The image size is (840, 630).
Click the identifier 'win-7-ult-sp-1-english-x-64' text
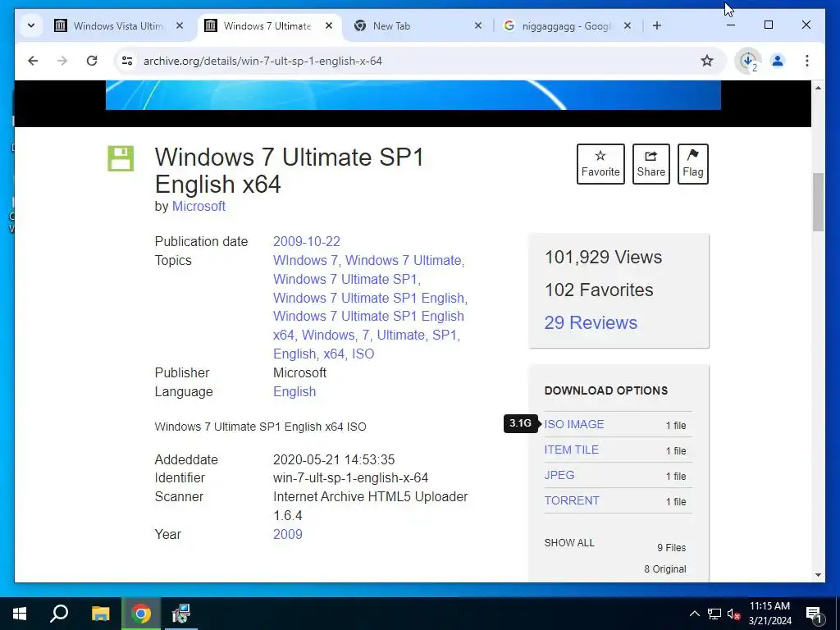350,478
